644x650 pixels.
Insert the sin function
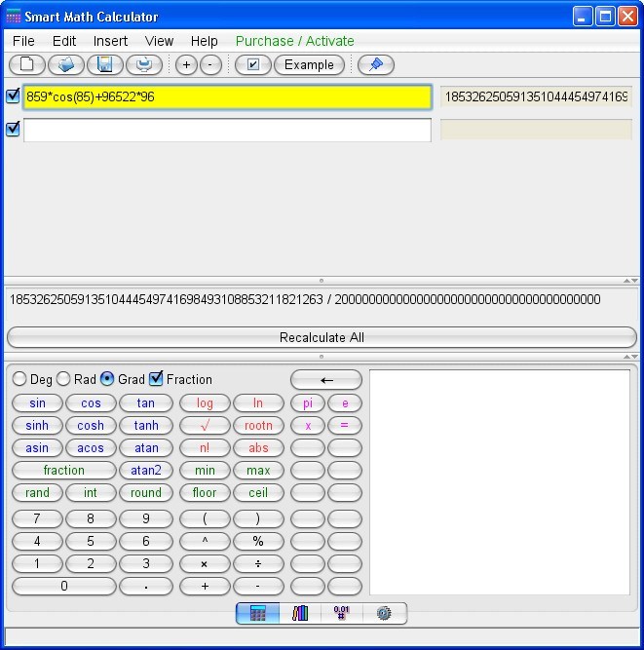coord(37,402)
